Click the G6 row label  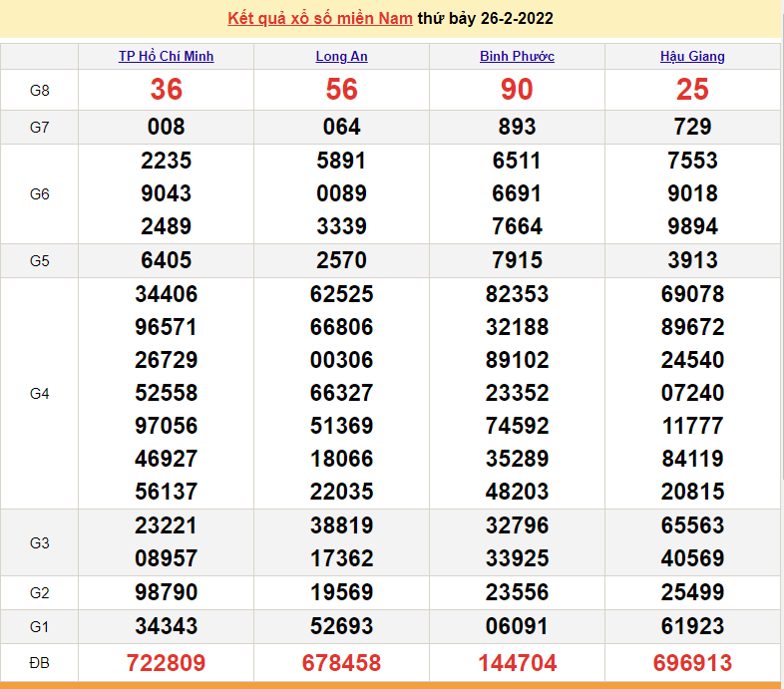40,194
